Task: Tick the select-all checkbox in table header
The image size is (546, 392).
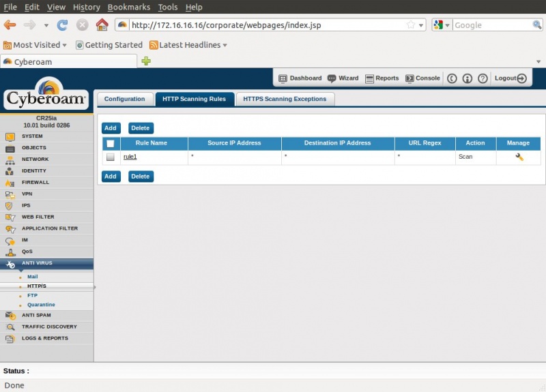Action: click(x=111, y=143)
